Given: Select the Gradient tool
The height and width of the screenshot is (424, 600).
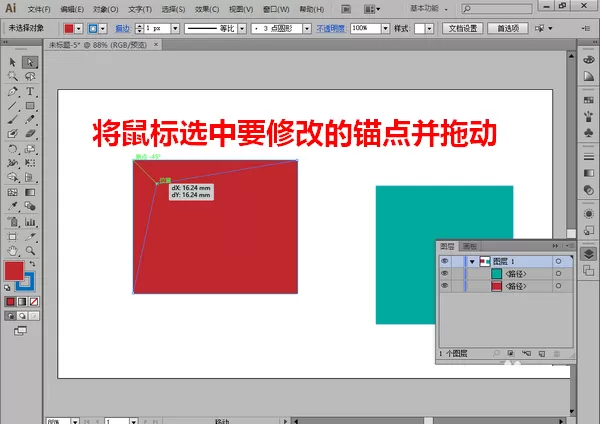Looking at the screenshot, I should pos(30,192).
